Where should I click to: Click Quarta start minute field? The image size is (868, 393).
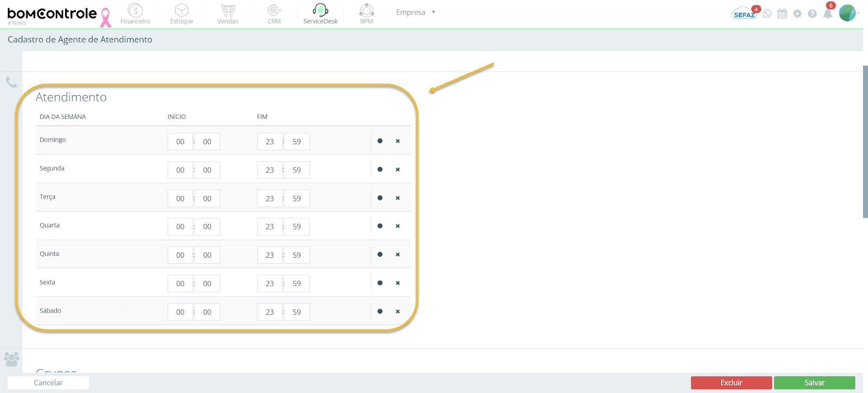[207, 227]
